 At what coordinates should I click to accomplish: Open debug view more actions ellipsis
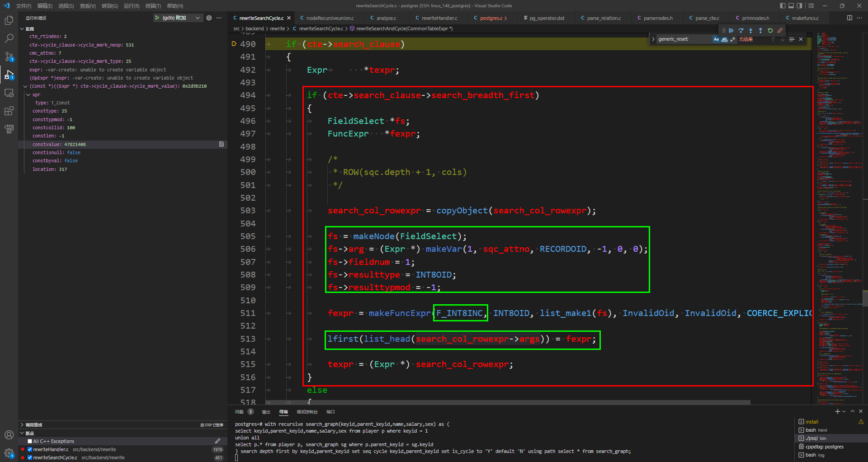pyautogui.click(x=219, y=18)
